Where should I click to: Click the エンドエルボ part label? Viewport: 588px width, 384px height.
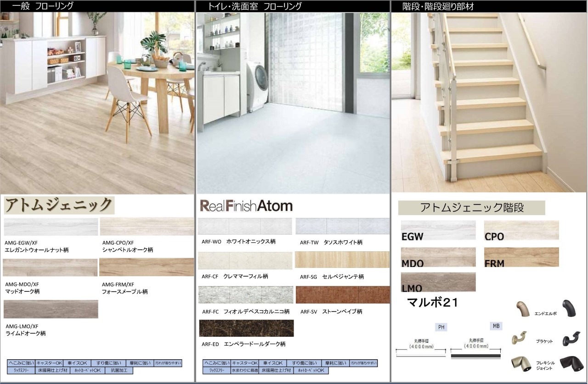[545, 314]
